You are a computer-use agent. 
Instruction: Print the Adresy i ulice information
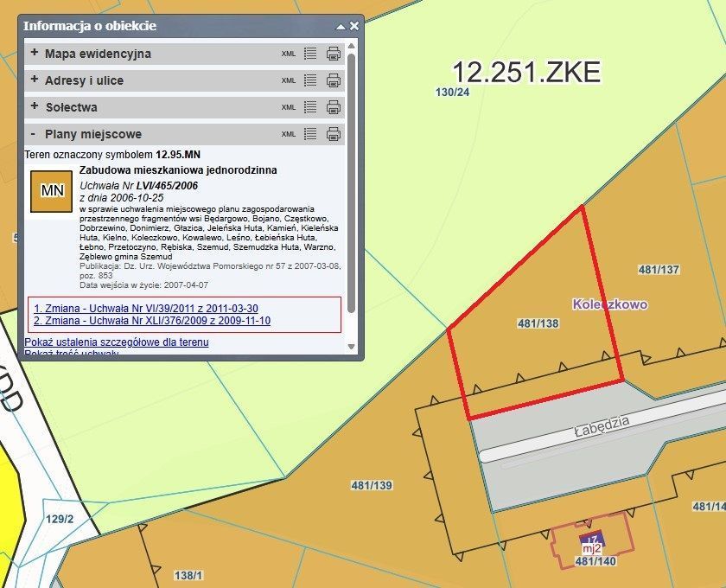(334, 80)
